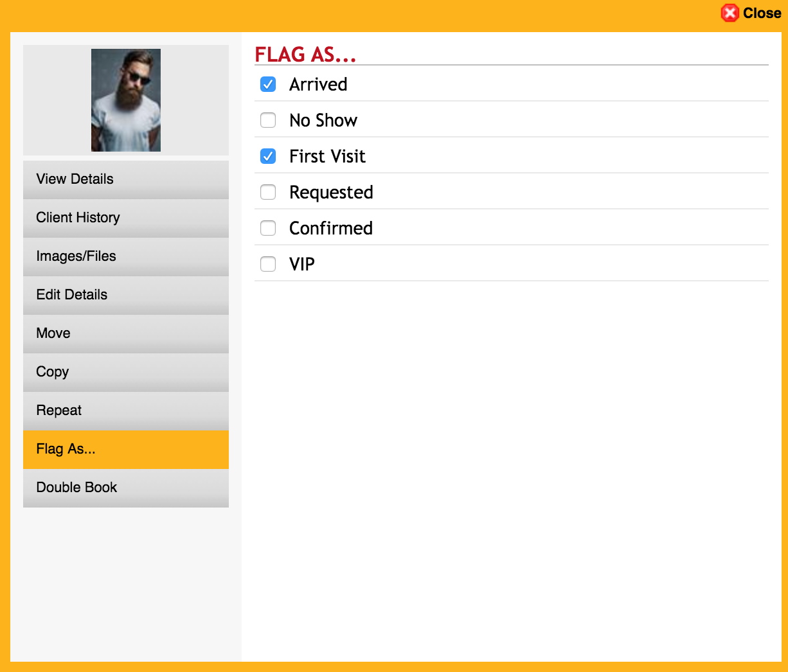Image resolution: width=788 pixels, height=672 pixels.
Task: Click the Close text label
Action: tap(762, 13)
